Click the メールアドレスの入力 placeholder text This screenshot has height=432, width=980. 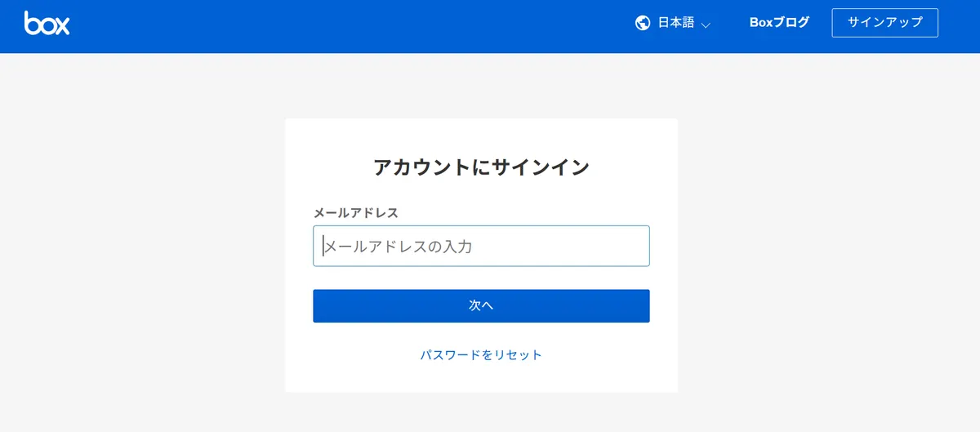click(399, 246)
